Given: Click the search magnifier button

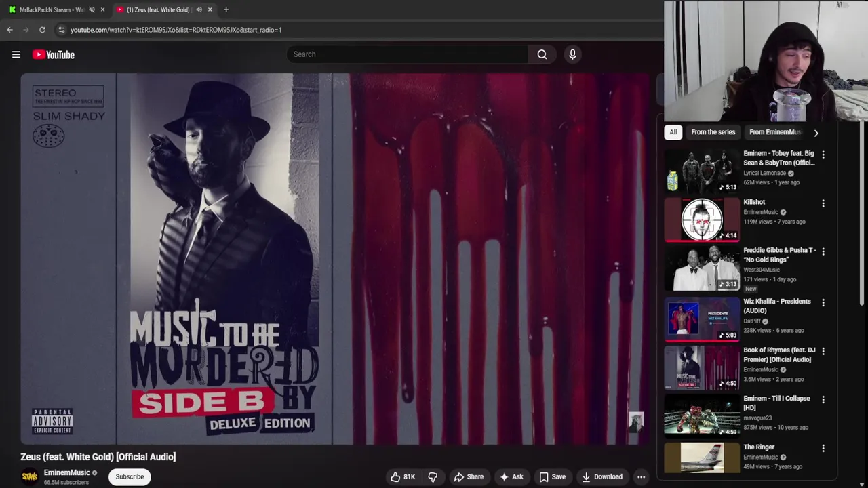Looking at the screenshot, I should tap(542, 54).
